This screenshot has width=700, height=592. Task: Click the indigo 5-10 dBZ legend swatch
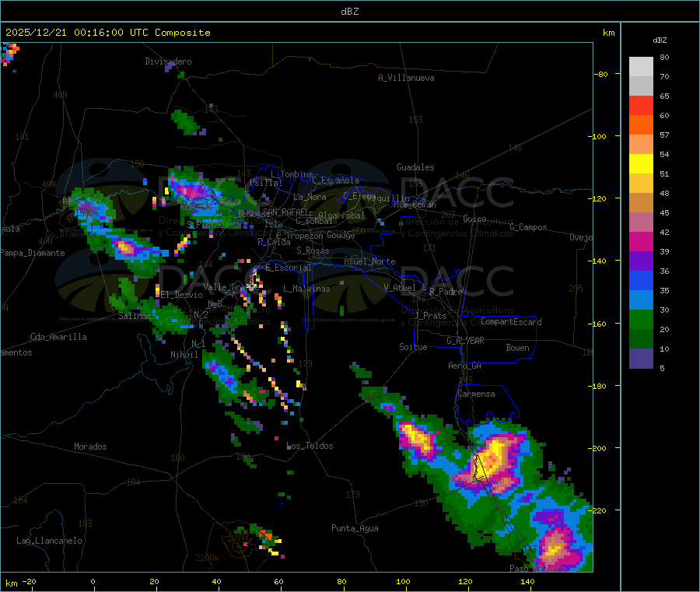pyautogui.click(x=641, y=359)
